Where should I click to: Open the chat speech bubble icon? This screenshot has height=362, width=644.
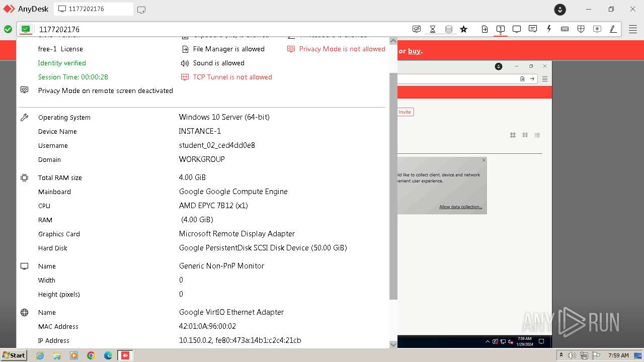pos(533,29)
